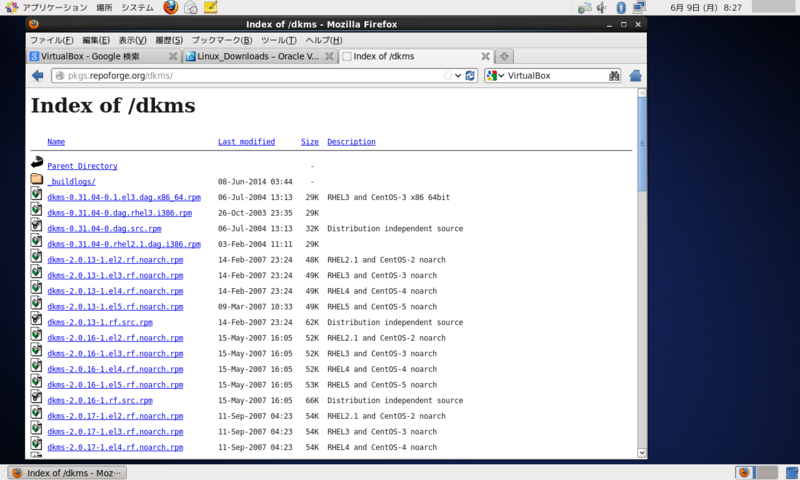The height and width of the screenshot is (480, 800).
Task: Download dkms-0.31.04-0.dag.rhel3.i386.rpm
Action: click(x=119, y=213)
